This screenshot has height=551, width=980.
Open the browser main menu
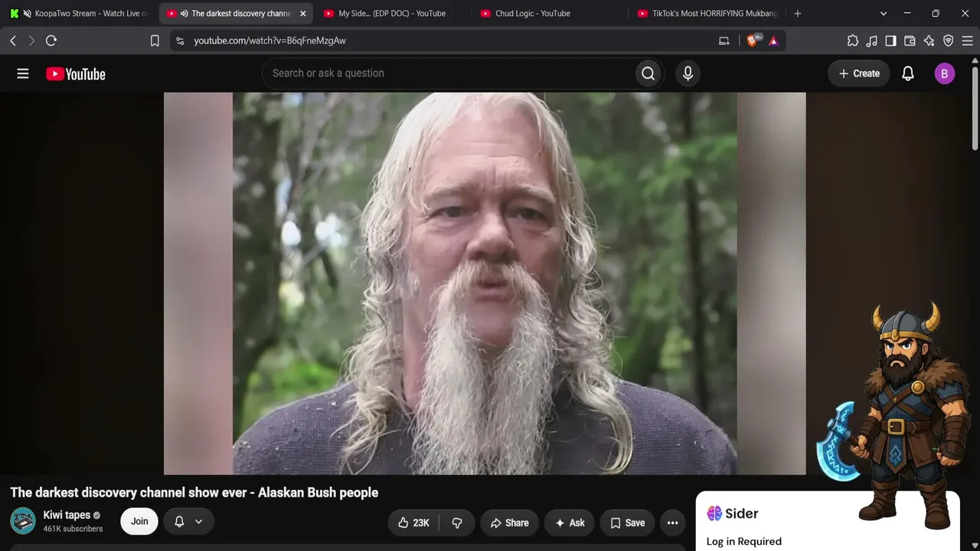[x=968, y=41]
